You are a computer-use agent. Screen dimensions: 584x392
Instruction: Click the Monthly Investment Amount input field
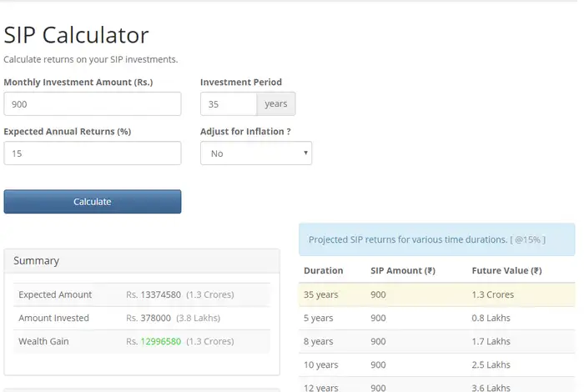coord(92,104)
